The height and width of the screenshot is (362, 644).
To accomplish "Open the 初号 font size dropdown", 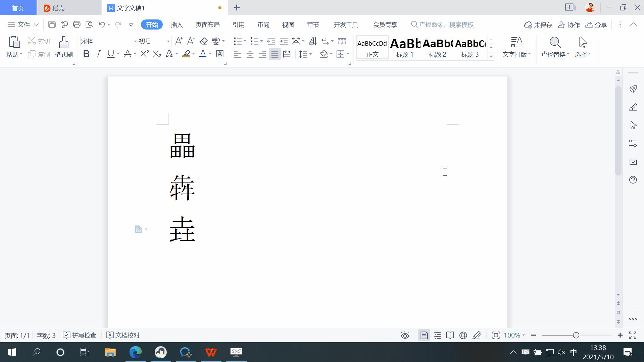I will point(168,41).
